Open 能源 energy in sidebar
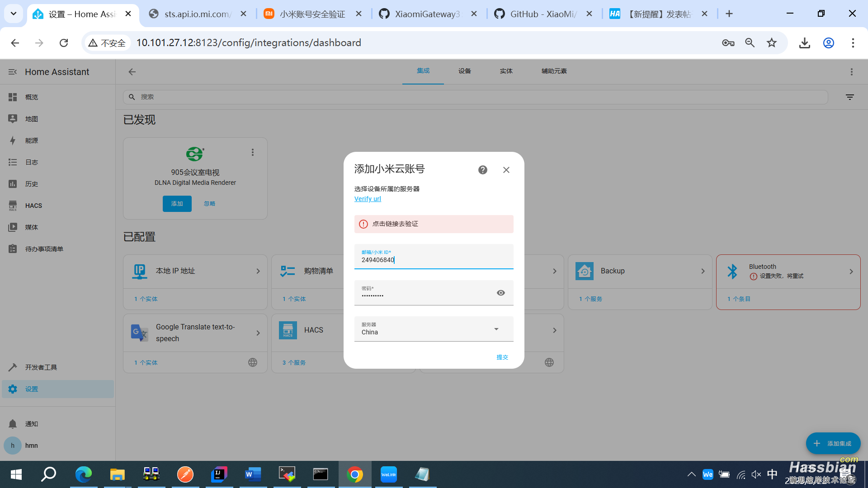 click(58, 141)
